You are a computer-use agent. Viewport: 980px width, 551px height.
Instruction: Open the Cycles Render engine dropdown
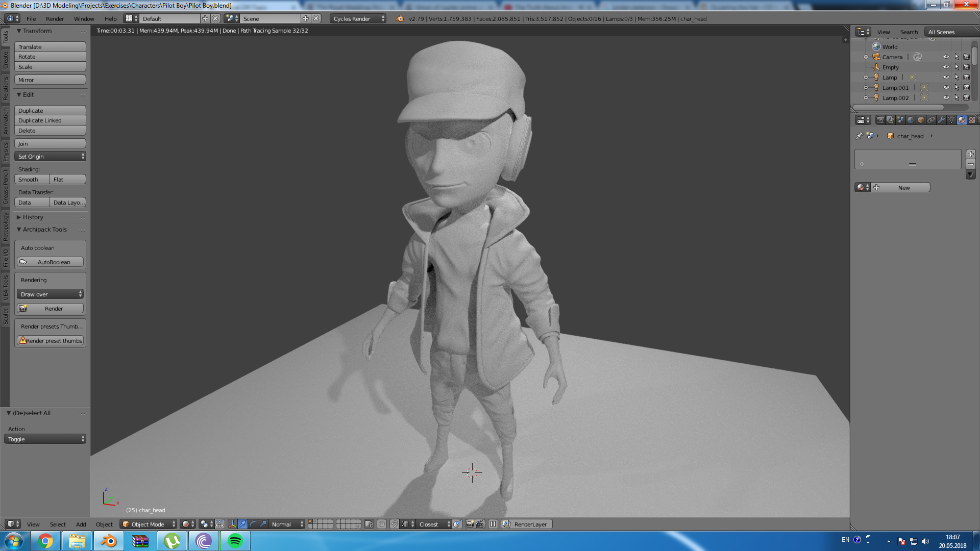tap(358, 19)
